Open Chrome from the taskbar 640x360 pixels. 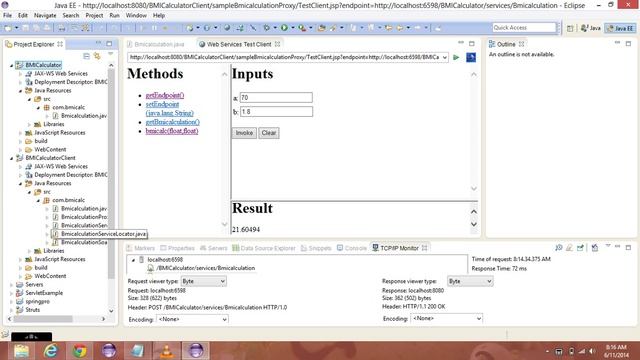pos(80,351)
